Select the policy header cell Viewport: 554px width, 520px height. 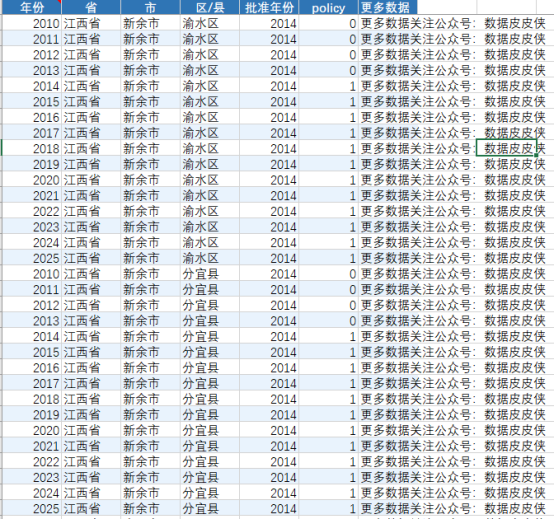tap(329, 7)
